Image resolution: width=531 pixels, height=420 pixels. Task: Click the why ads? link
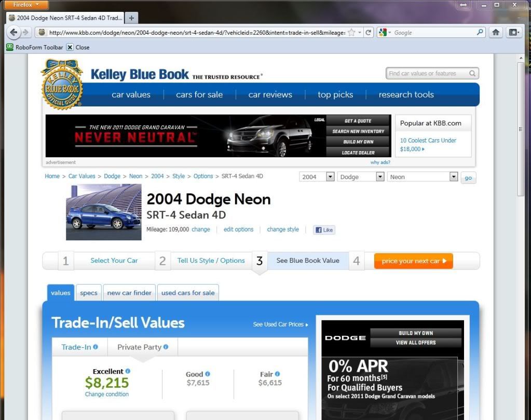tap(380, 162)
